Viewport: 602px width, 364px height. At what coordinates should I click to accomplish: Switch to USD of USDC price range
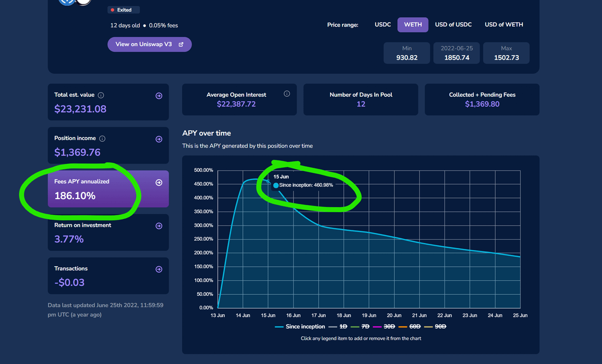tap(454, 25)
